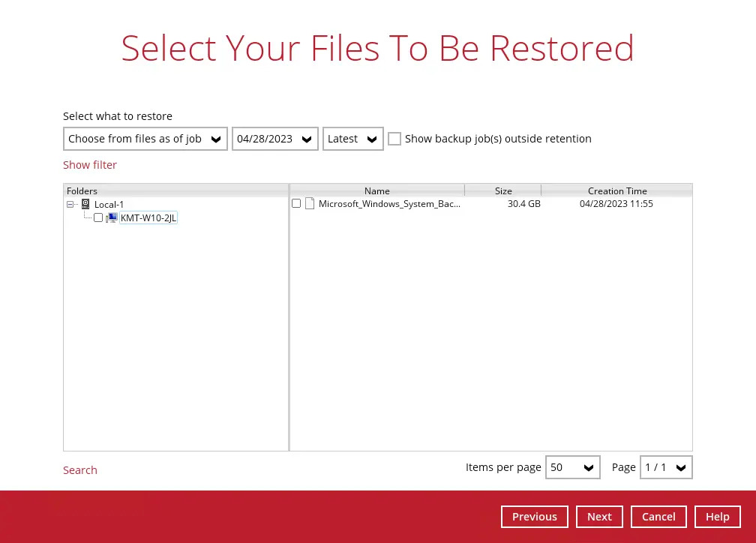756x543 pixels.
Task: Click the KMT-W10-2JL computer icon
Action: 112,217
